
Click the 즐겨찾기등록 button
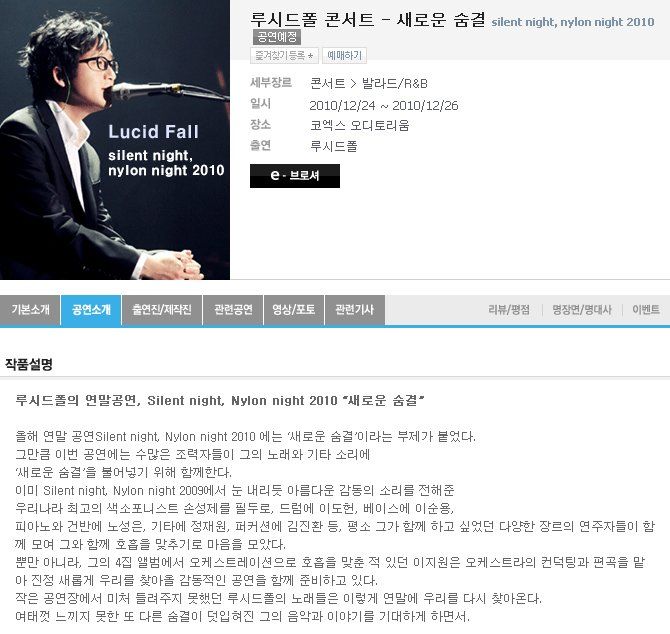coord(284,56)
